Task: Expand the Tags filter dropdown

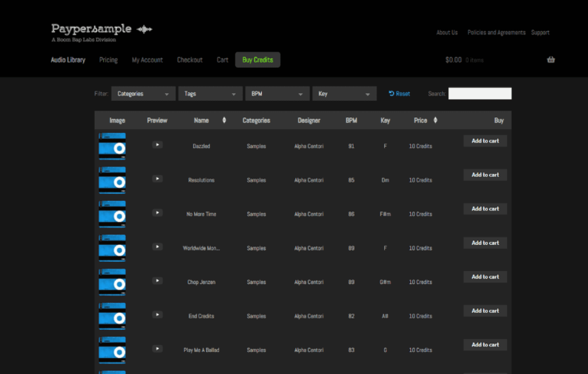Action: click(210, 94)
